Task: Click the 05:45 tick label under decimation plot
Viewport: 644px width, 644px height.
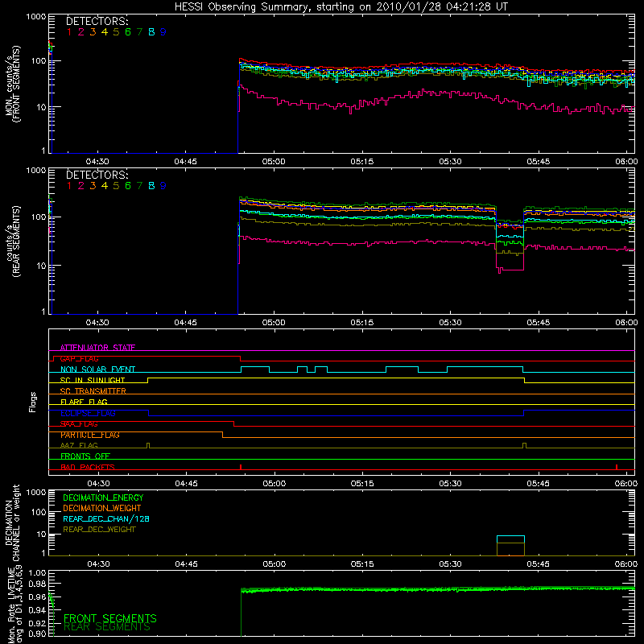Action: (538, 564)
